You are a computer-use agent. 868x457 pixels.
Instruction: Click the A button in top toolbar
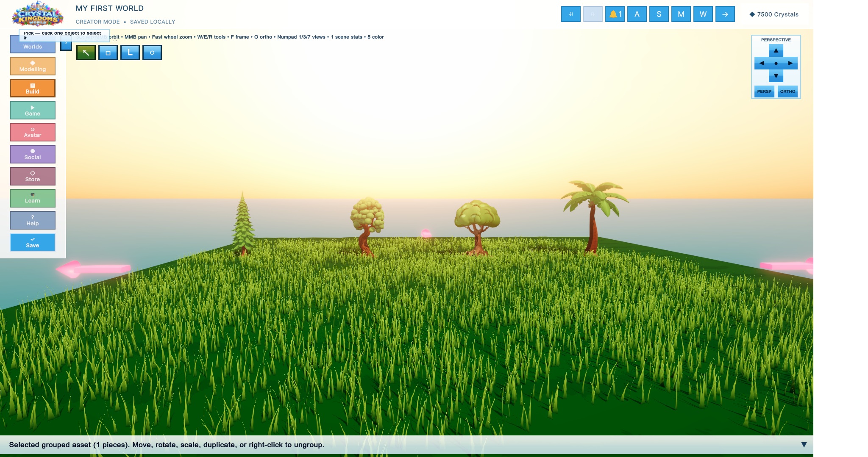pos(637,14)
